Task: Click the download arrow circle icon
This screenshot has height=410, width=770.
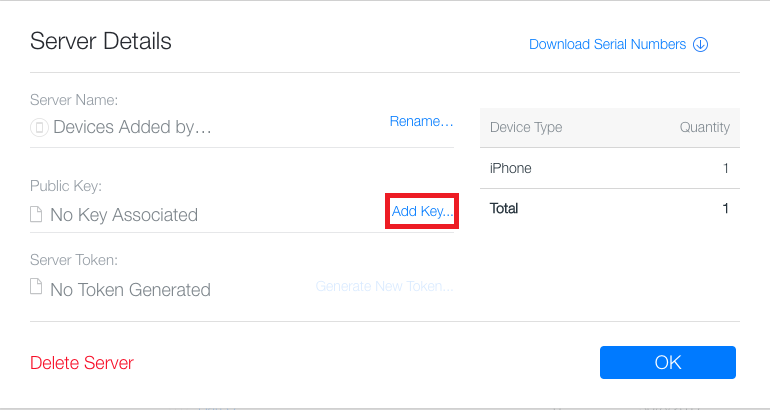Action: [x=700, y=44]
